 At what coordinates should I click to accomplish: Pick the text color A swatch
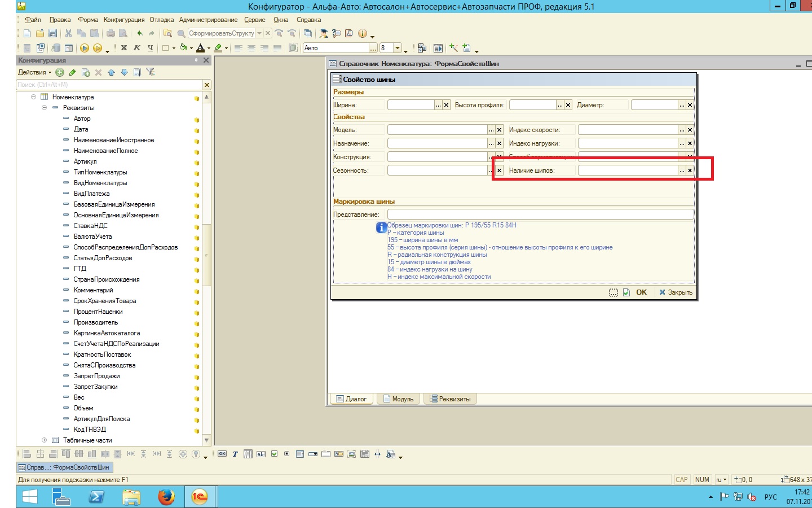tap(200, 48)
